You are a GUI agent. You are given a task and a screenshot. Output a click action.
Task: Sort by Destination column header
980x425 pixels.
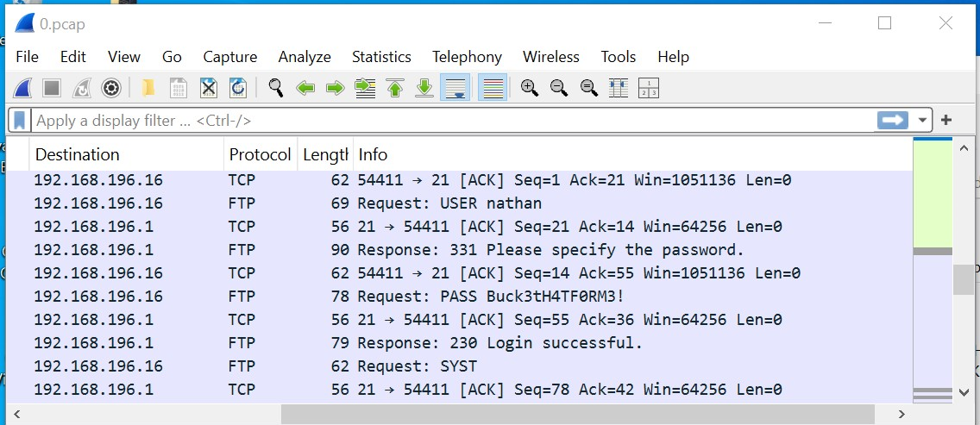[x=126, y=154]
